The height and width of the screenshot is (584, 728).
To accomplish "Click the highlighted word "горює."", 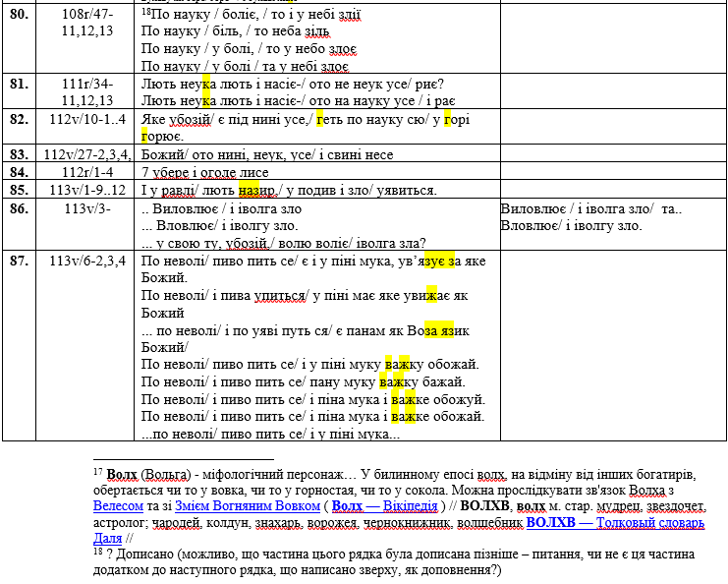I will (x=162, y=136).
